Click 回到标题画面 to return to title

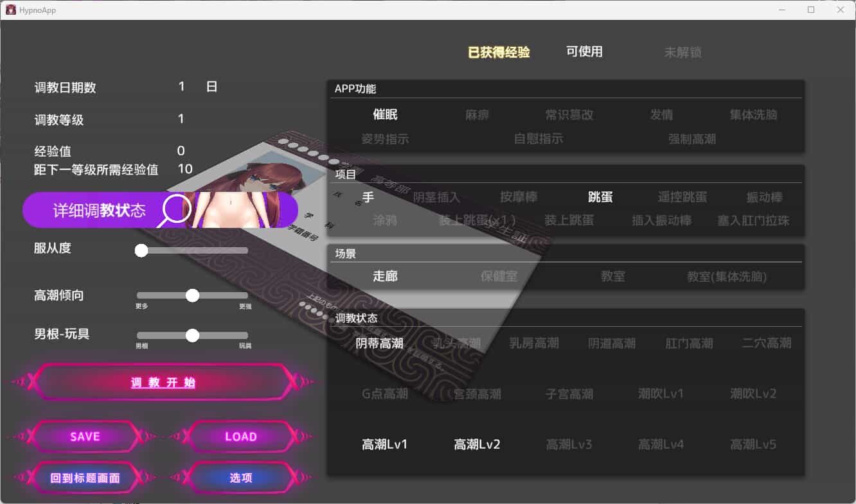pyautogui.click(x=84, y=478)
